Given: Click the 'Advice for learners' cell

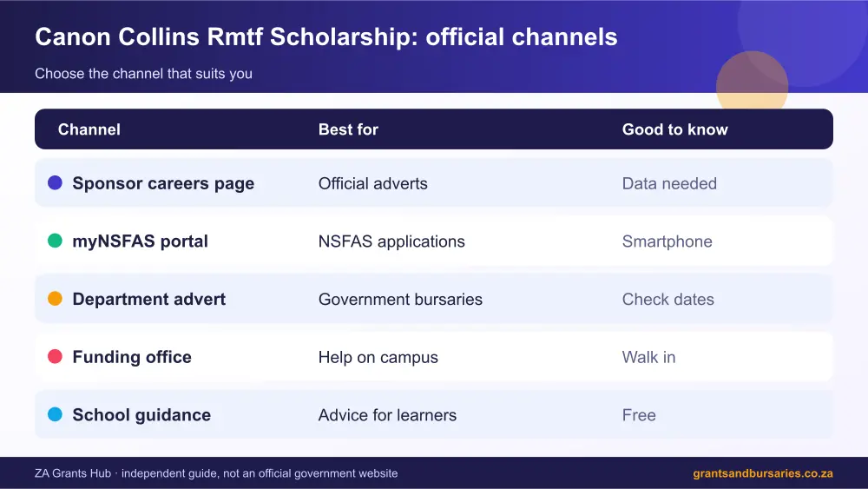Looking at the screenshot, I should tap(387, 415).
